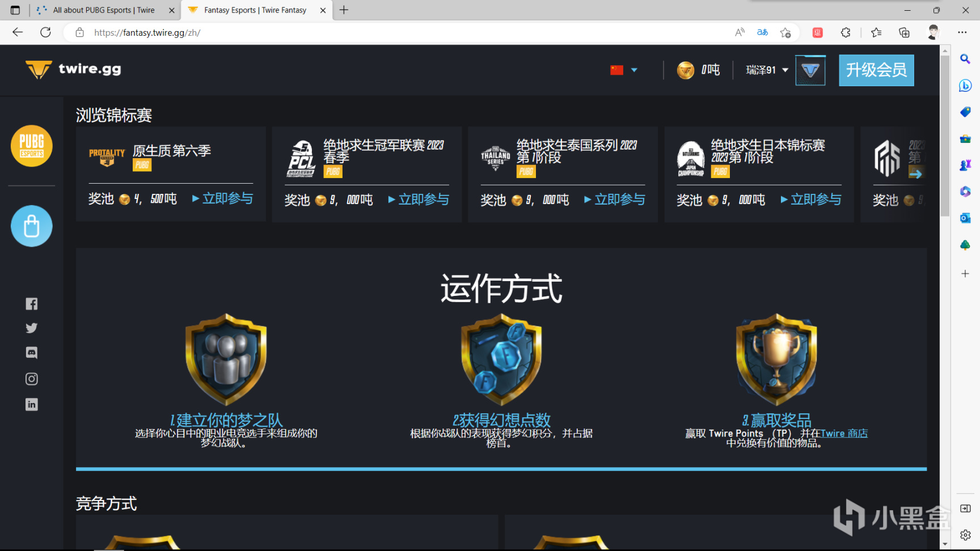The height and width of the screenshot is (551, 980).
Task: Click the fantasy points shield image
Action: point(501,359)
